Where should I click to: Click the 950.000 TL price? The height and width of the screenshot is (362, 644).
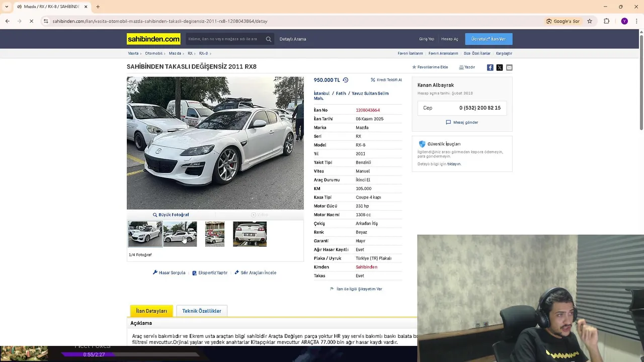point(327,80)
